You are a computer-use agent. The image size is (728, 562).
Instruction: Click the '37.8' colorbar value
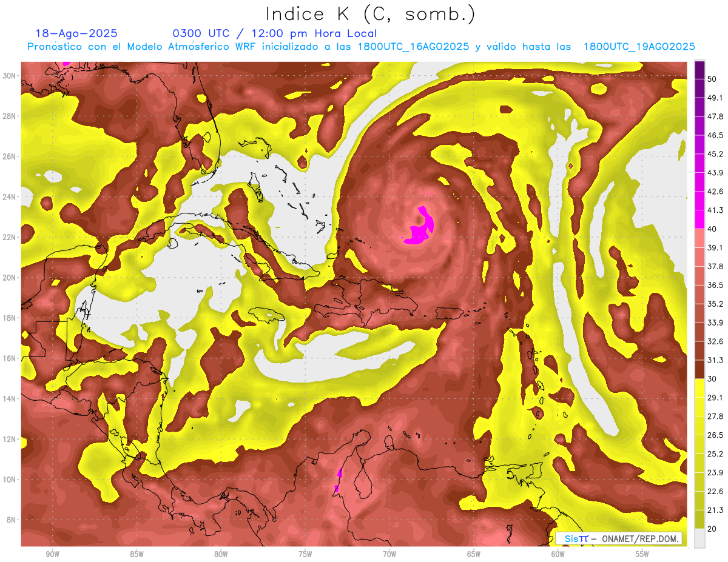tap(715, 266)
